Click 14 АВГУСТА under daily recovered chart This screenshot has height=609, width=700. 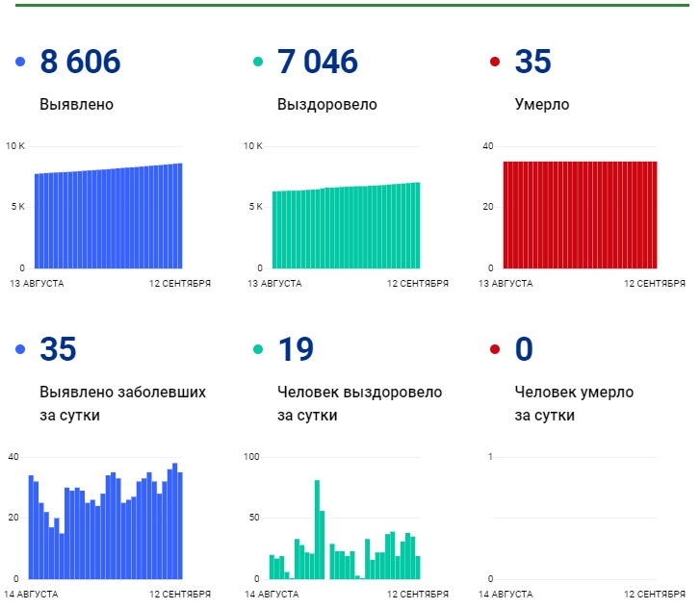pyautogui.click(x=272, y=595)
